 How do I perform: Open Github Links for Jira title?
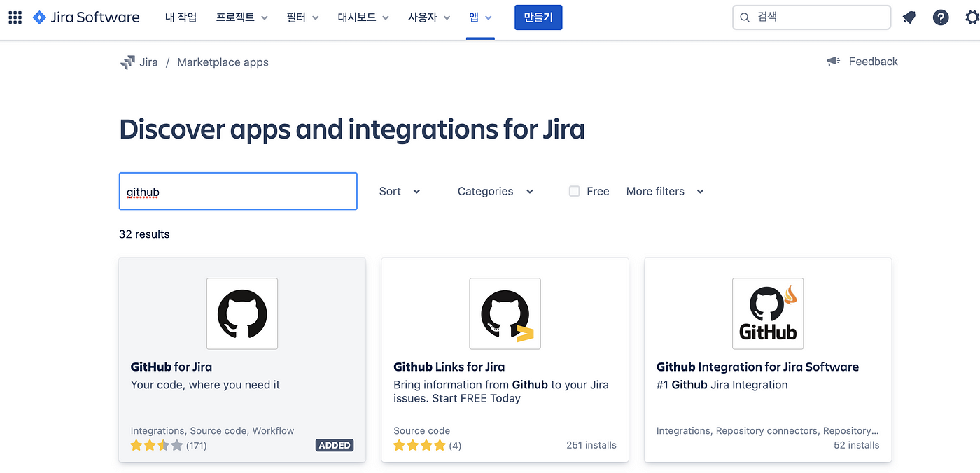[x=449, y=367]
